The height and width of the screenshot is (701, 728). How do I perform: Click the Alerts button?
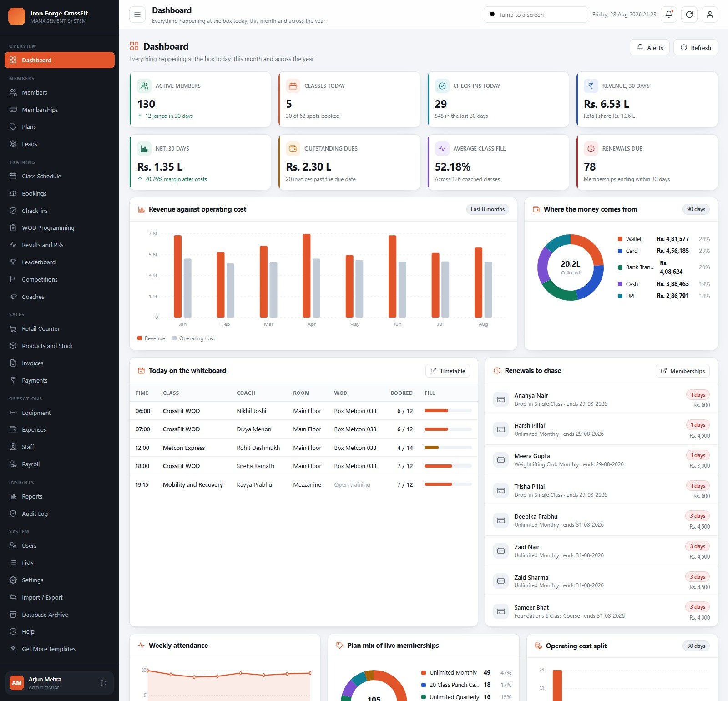[650, 48]
